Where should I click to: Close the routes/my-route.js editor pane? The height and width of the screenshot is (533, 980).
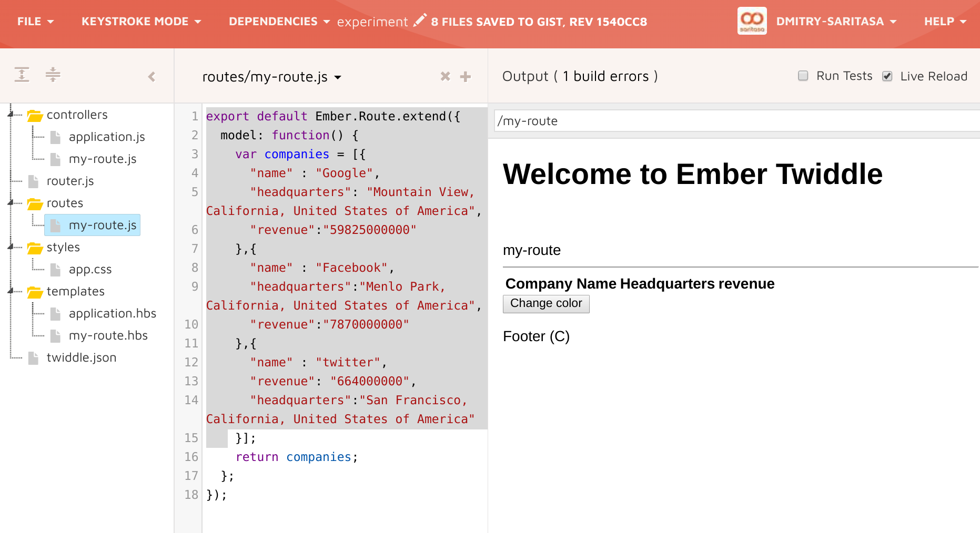[445, 77]
